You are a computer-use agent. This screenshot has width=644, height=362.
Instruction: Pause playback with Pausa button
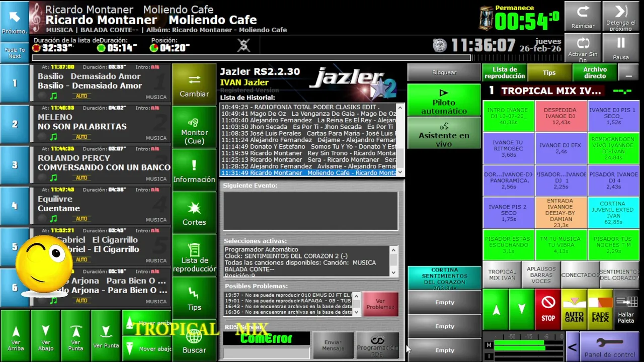coord(621,48)
